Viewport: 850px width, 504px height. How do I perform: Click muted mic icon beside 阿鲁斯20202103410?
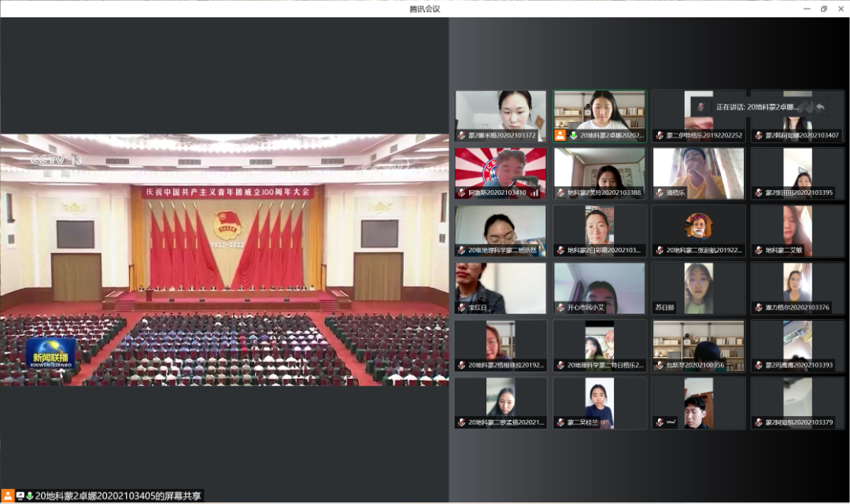pyautogui.click(x=462, y=193)
